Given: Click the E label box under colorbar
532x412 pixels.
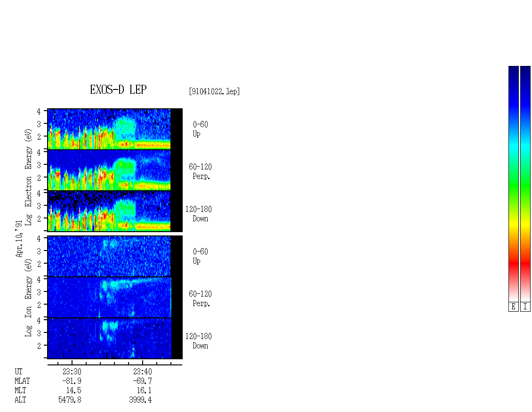Looking at the screenshot, I should pyautogui.click(x=513, y=307).
